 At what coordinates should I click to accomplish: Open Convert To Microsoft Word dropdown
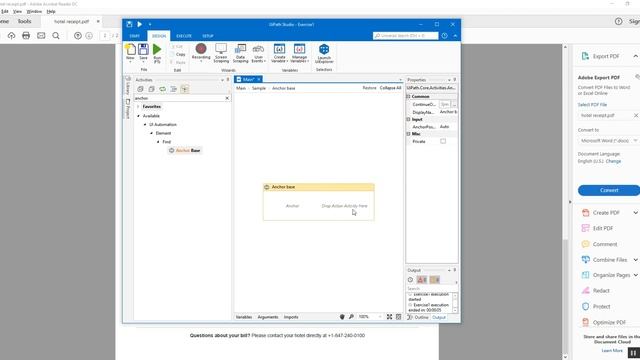pos(608,140)
